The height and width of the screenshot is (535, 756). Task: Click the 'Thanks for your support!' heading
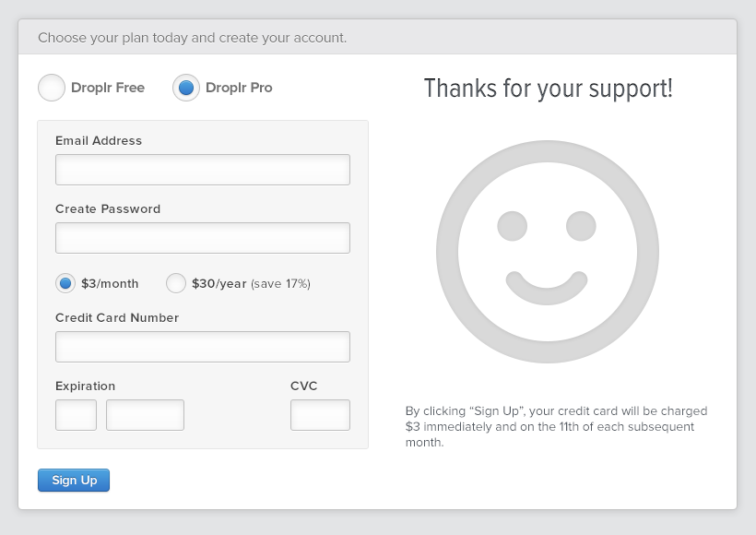point(549,89)
